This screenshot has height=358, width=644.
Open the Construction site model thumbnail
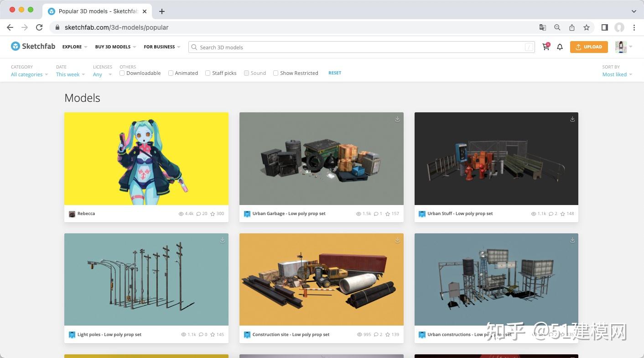pos(322,279)
